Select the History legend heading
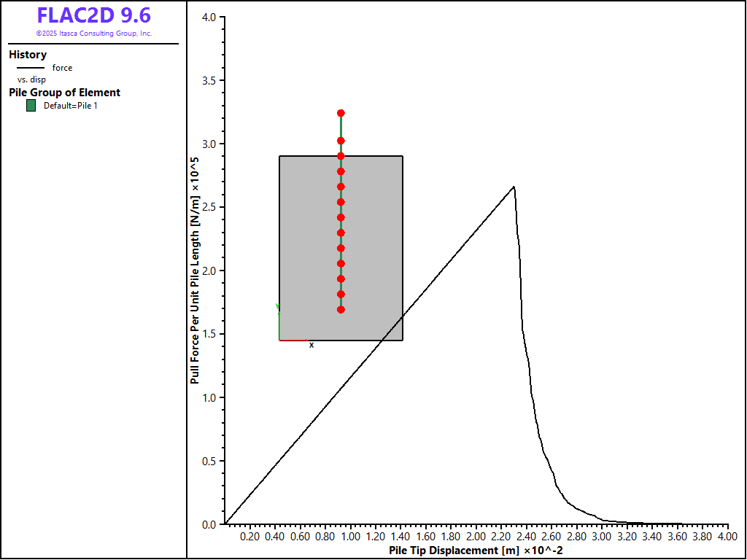The width and height of the screenshot is (747, 560). point(28,55)
